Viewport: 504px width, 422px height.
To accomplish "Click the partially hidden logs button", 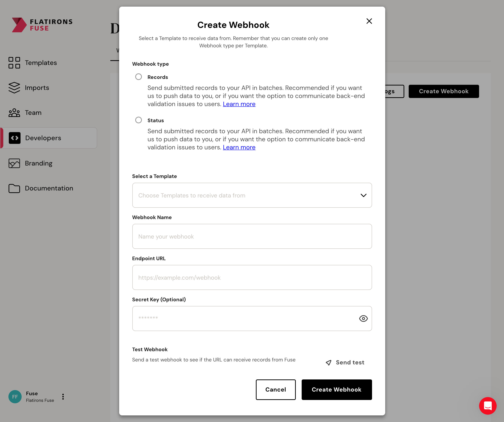I will point(395,91).
